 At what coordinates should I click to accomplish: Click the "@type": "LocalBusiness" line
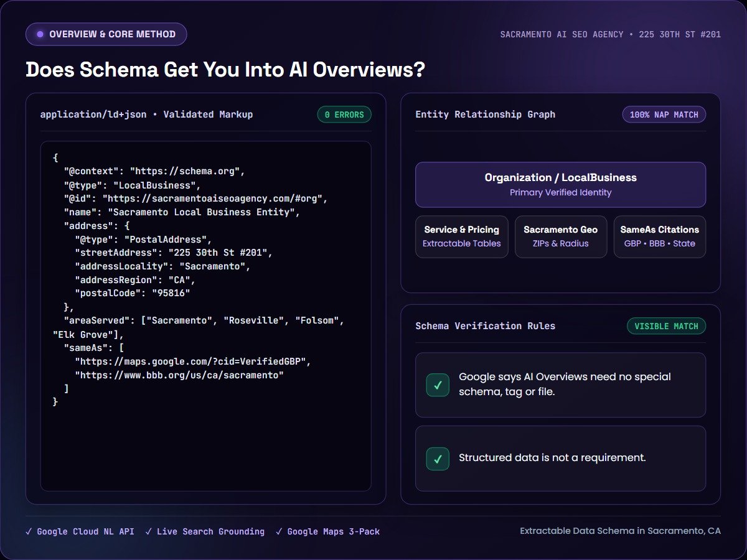[x=132, y=185]
